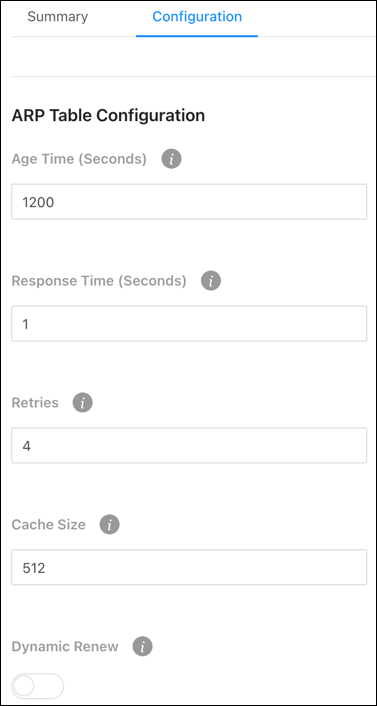This screenshot has height=706, width=377.
Task: Click the Retries info icon
Action: (x=82, y=403)
